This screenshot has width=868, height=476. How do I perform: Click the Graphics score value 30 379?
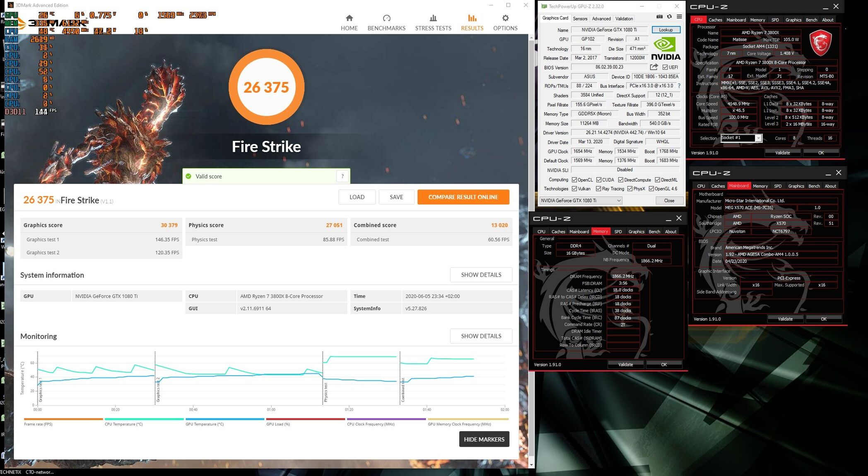(x=169, y=225)
